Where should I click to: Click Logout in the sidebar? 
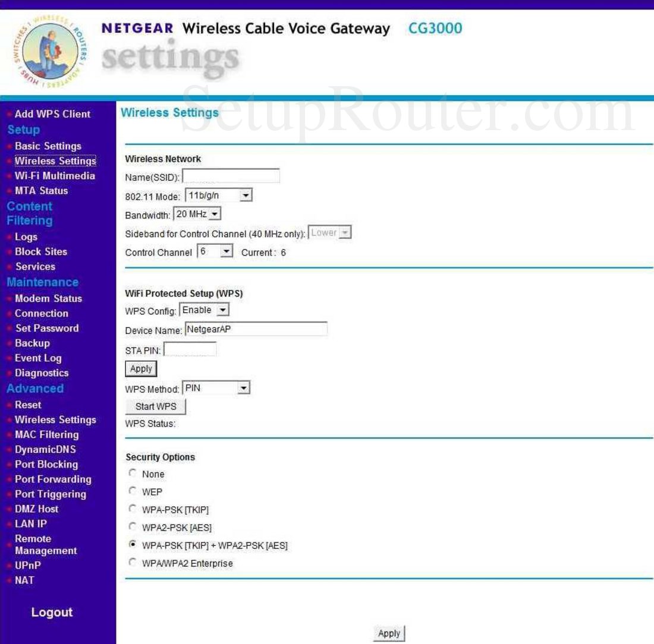pos(52,613)
